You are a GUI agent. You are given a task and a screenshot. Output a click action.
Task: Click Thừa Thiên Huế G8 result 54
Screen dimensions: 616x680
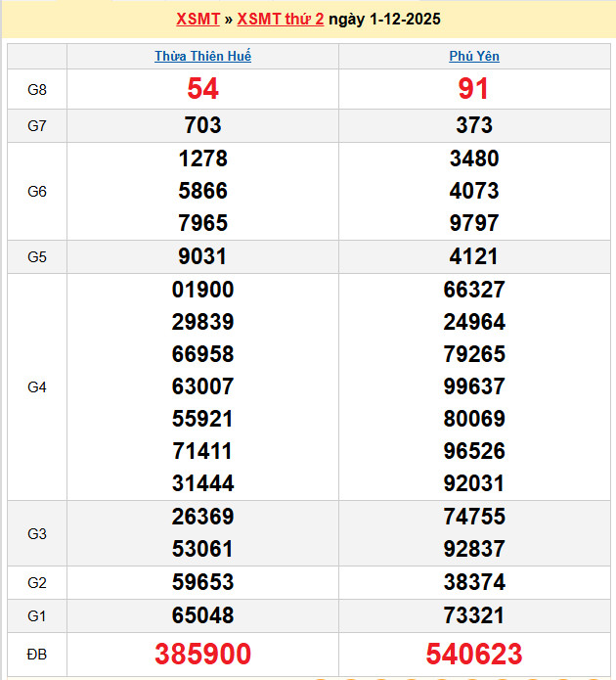pyautogui.click(x=202, y=89)
